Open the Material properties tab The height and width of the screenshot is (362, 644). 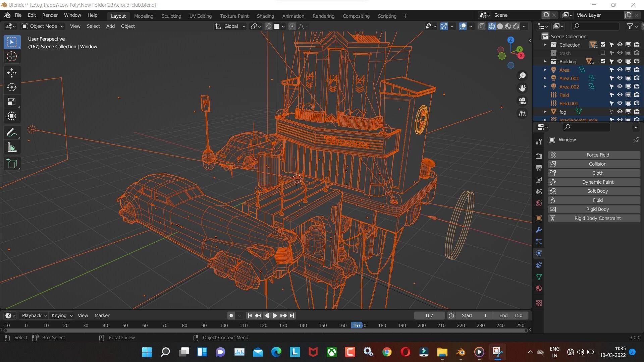[539, 289]
